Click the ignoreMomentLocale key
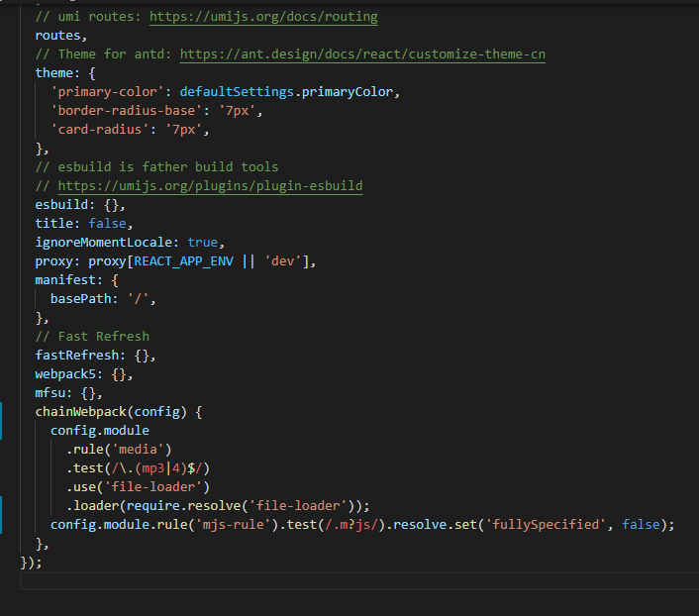699x616 pixels. pyautogui.click(x=103, y=243)
